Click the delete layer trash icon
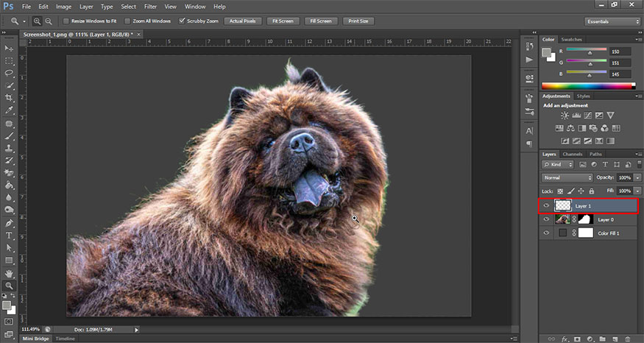Screen dimensions: 644x343 pyautogui.click(x=628, y=339)
